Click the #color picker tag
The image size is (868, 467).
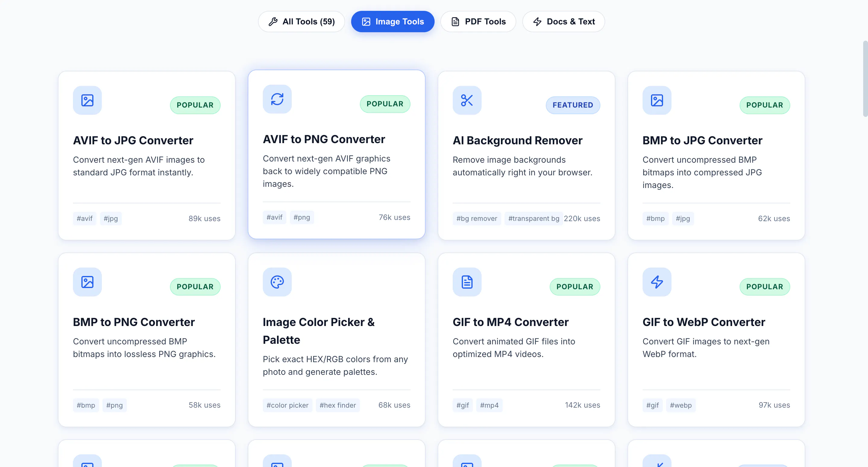point(288,405)
